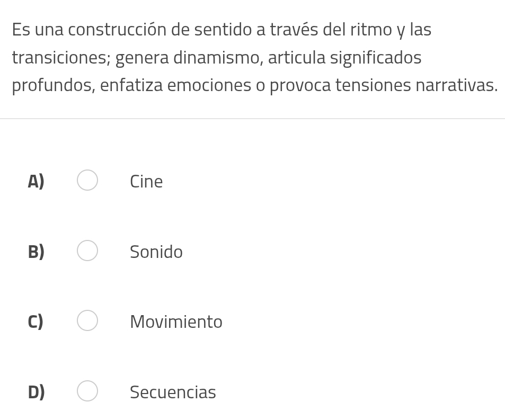Click the bold 'A)' option letter
This screenshot has height=420, width=505.
click(x=36, y=182)
